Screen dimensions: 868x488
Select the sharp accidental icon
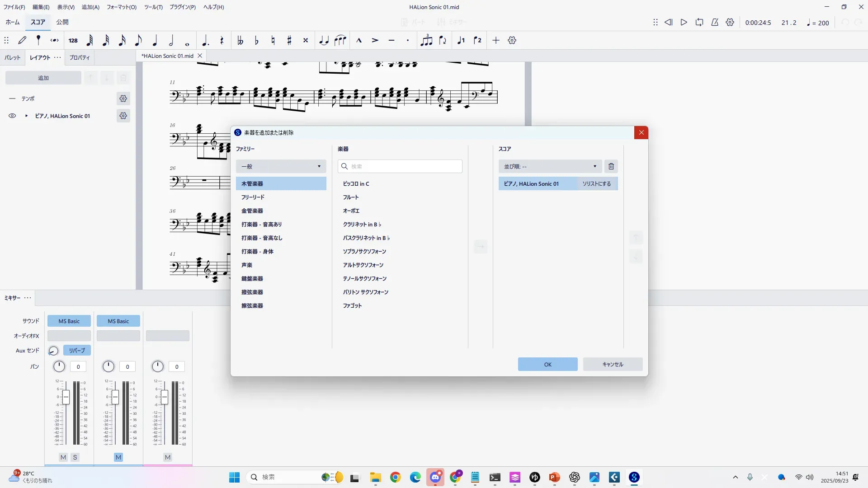[x=289, y=41]
